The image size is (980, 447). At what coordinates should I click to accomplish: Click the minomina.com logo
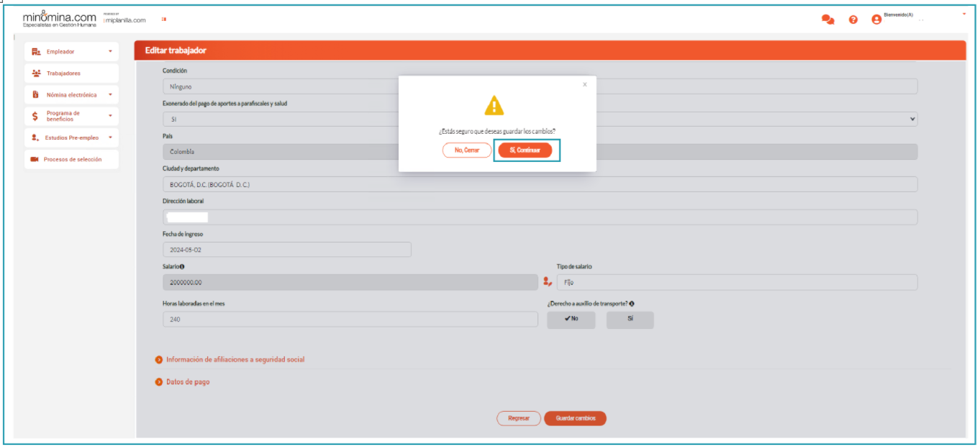point(59,18)
